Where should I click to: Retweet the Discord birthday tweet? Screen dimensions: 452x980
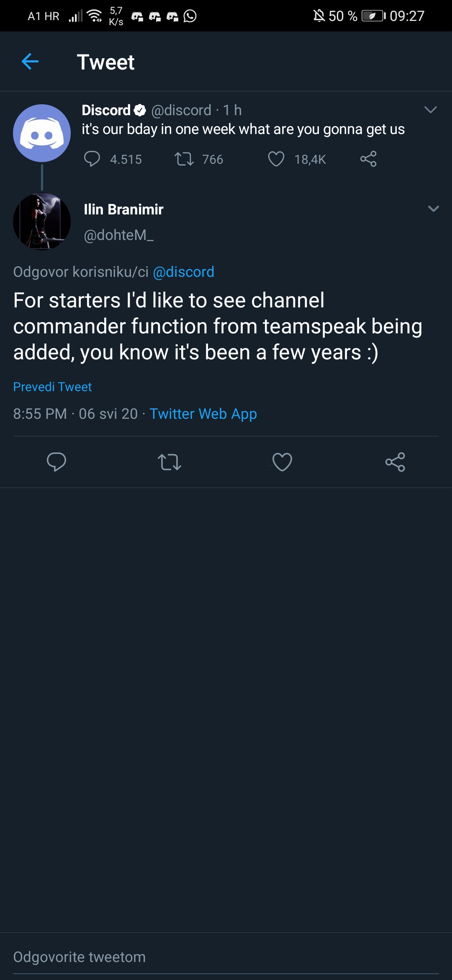[x=184, y=159]
